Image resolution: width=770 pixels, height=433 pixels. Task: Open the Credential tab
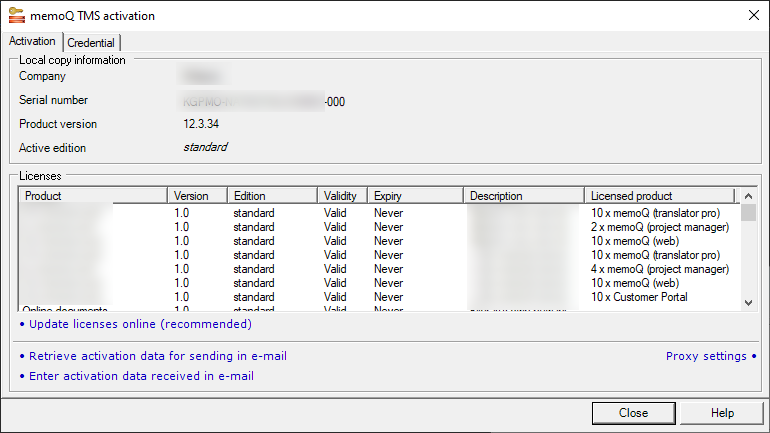pyautogui.click(x=91, y=43)
